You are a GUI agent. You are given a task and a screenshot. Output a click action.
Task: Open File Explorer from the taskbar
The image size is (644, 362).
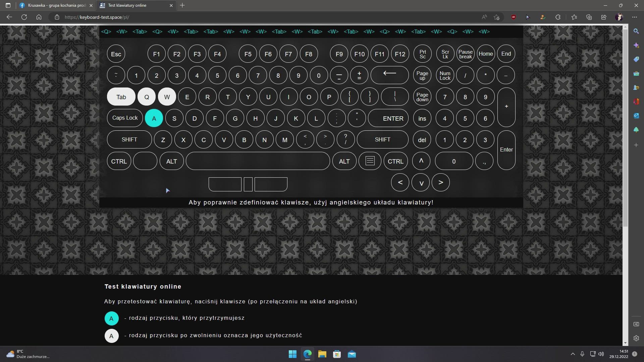322,354
